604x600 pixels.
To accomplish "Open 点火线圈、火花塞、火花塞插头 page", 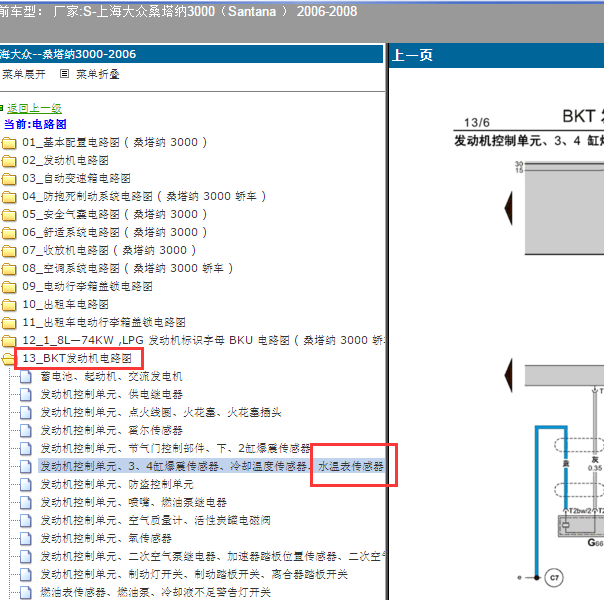I will click(x=161, y=412).
